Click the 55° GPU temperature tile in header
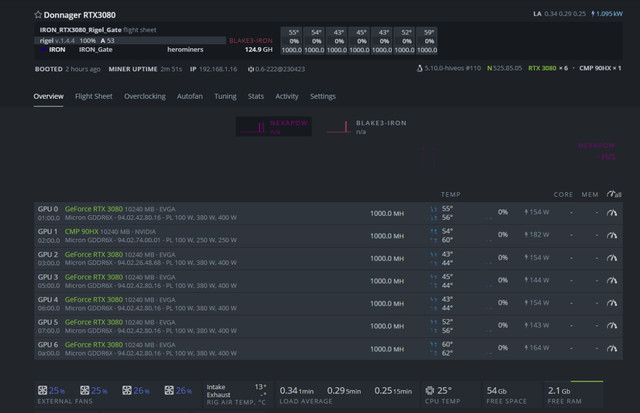 [292, 41]
